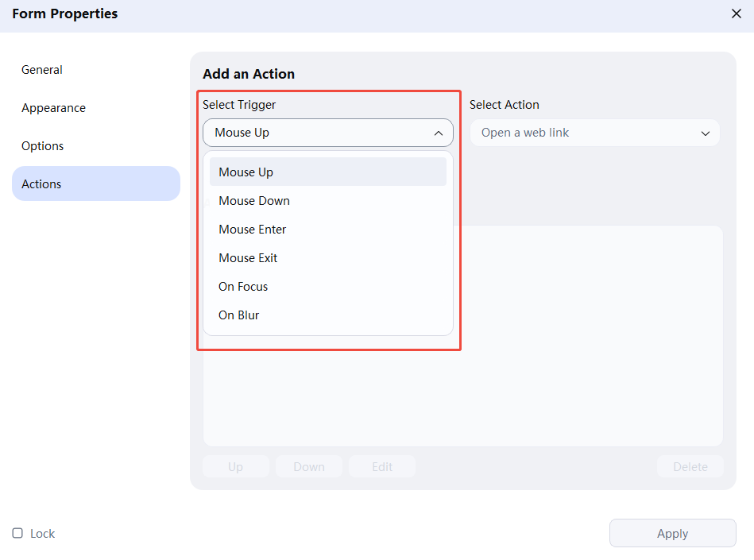Go to the Options tab
The width and height of the screenshot is (754, 560).
[x=43, y=146]
